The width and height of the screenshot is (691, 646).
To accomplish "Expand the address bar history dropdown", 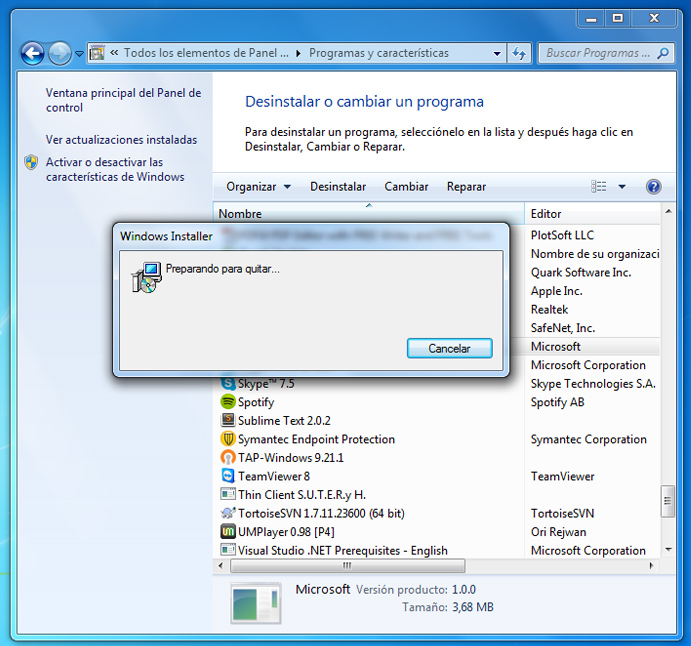I will (498, 53).
